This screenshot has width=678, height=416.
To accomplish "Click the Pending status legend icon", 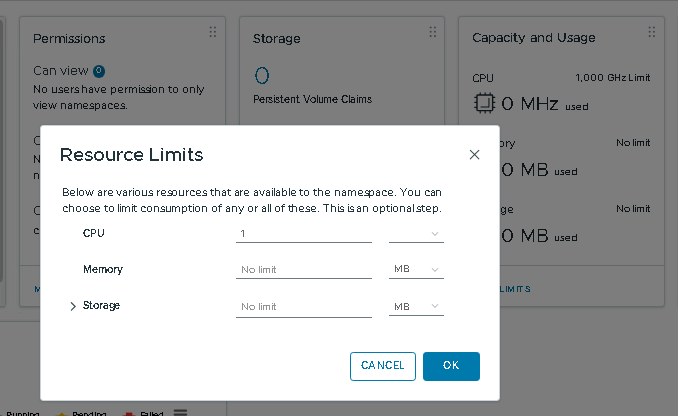I will [61, 414].
